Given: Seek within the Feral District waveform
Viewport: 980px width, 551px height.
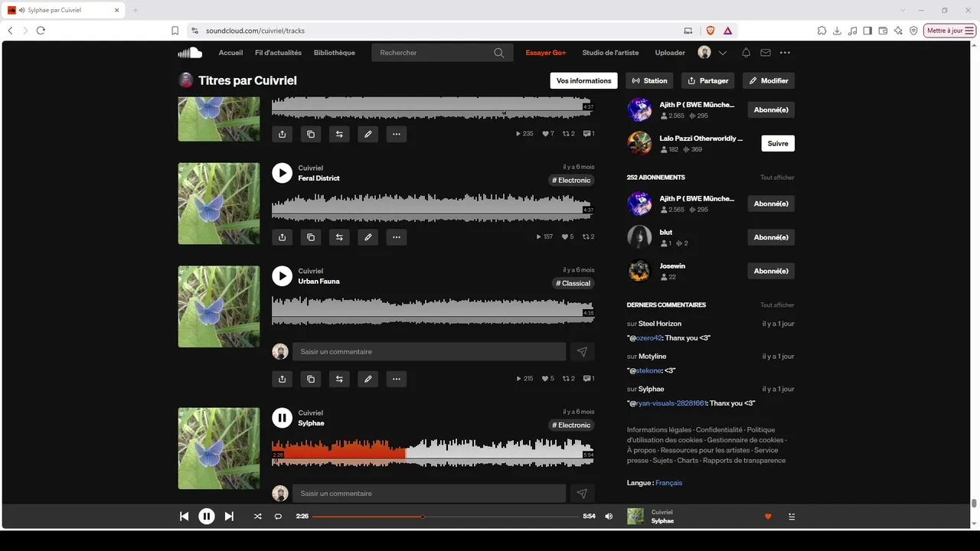Looking at the screenshot, I should pyautogui.click(x=433, y=207).
